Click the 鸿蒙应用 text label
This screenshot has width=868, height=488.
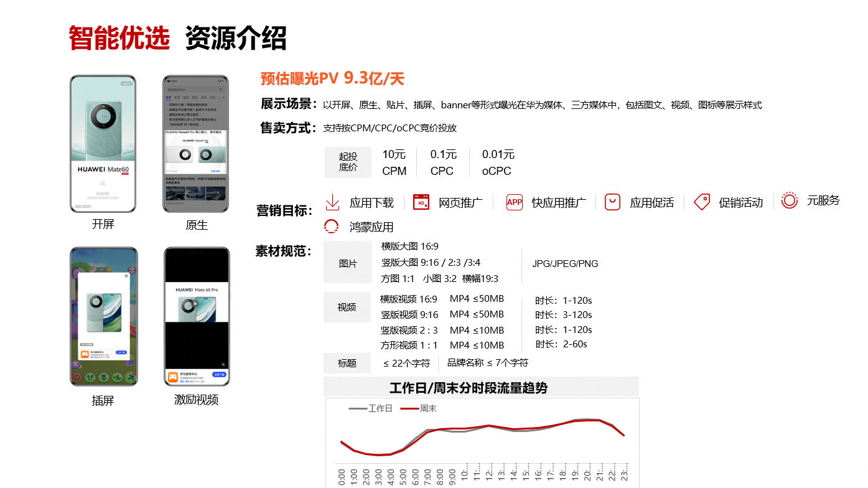[x=371, y=227]
